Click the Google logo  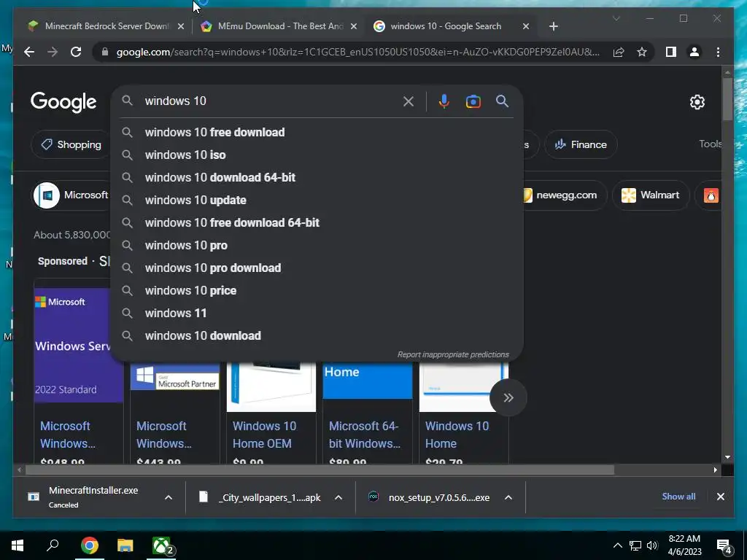point(63,102)
